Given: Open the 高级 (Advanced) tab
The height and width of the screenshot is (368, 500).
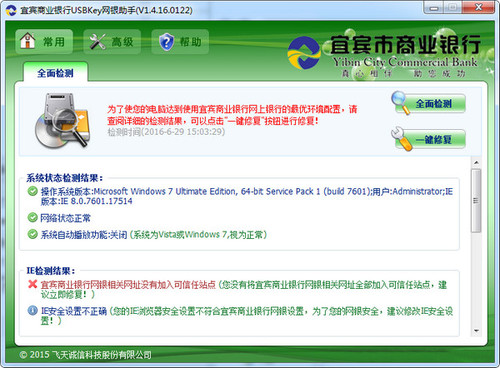Looking at the screenshot, I should tap(112, 42).
